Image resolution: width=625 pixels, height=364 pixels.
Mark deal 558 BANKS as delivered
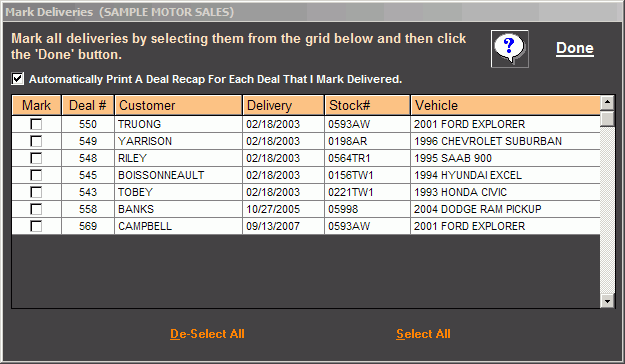tap(36, 209)
